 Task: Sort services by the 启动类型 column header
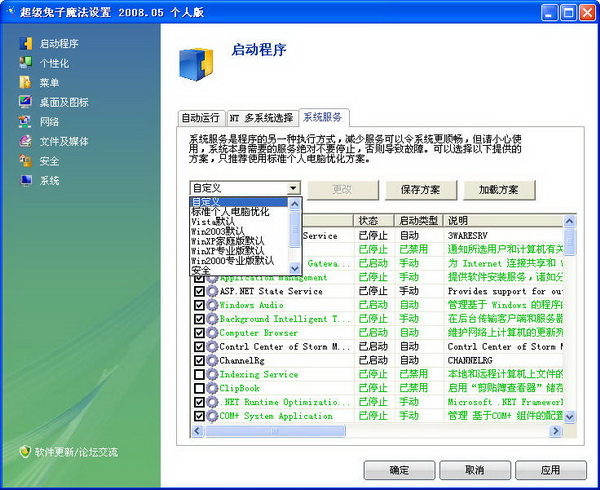[418, 220]
